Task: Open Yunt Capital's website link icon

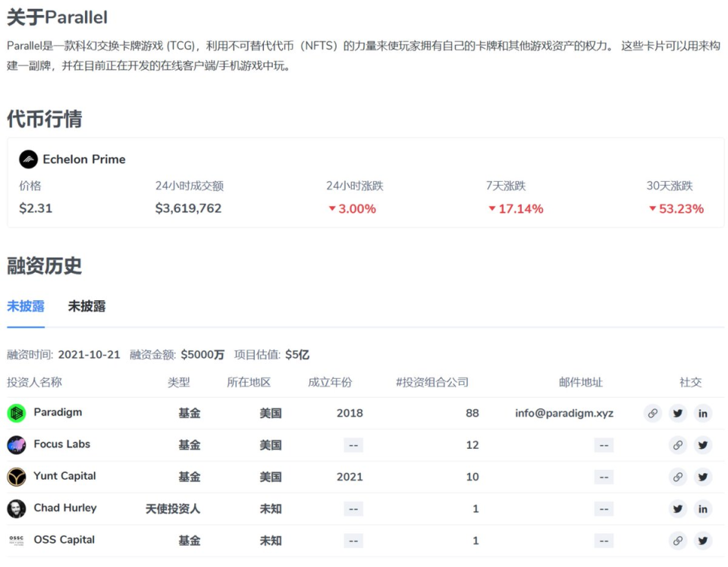Action: [x=677, y=477]
